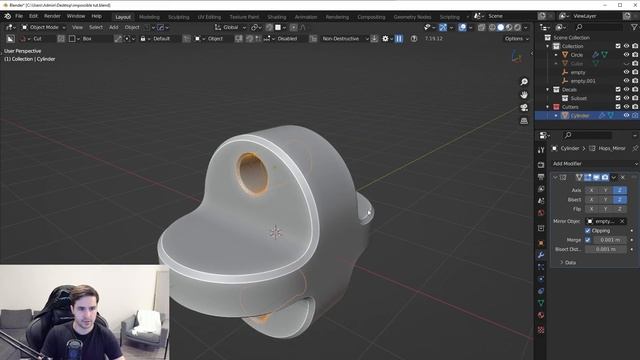The width and height of the screenshot is (640, 360).
Task: Hide the Circle object with eye icon
Action: click(627, 55)
